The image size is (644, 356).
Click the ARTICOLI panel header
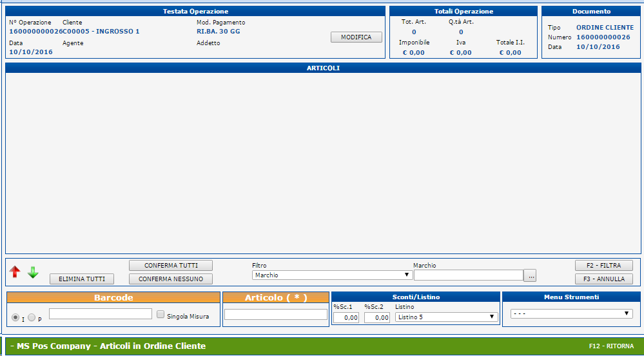click(x=323, y=68)
